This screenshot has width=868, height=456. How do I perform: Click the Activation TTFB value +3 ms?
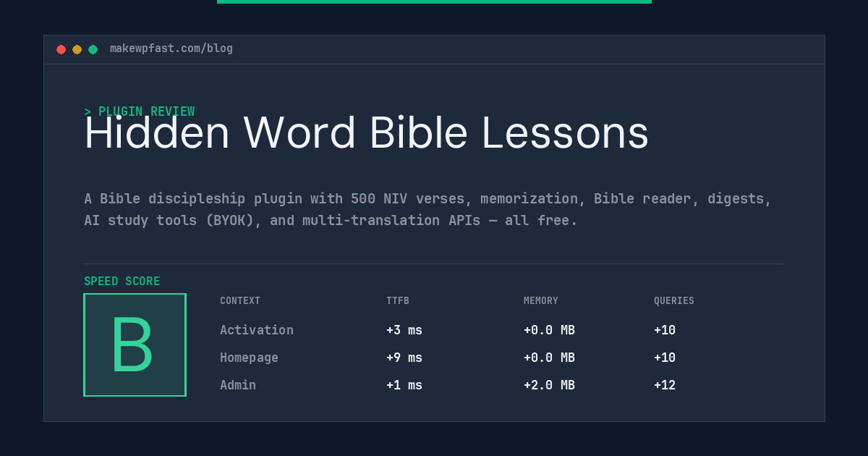click(x=404, y=330)
